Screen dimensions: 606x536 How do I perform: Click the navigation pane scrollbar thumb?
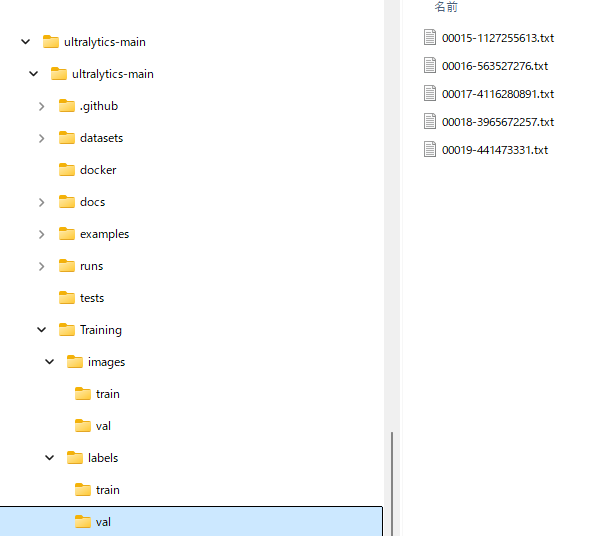tap(392, 484)
